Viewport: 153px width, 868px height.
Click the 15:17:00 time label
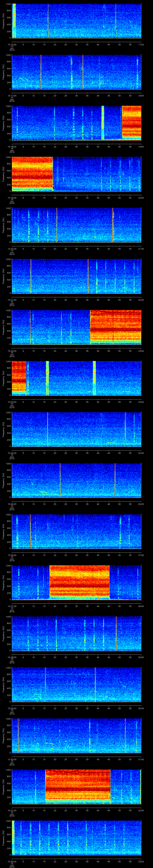[x=12, y=96]
